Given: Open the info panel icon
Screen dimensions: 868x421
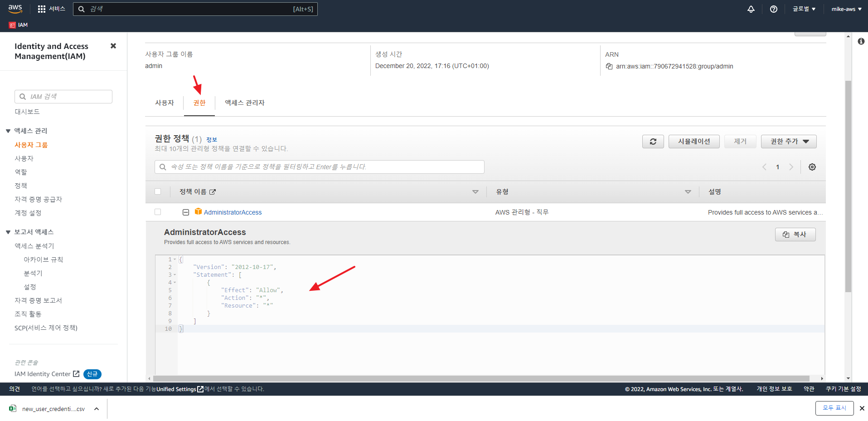Looking at the screenshot, I should tap(861, 41).
